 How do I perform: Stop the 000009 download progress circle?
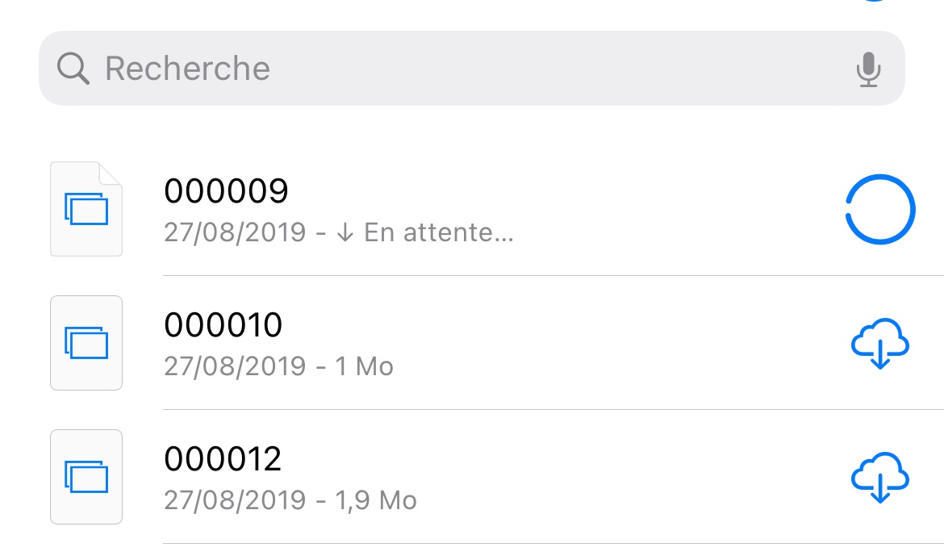pos(879,209)
